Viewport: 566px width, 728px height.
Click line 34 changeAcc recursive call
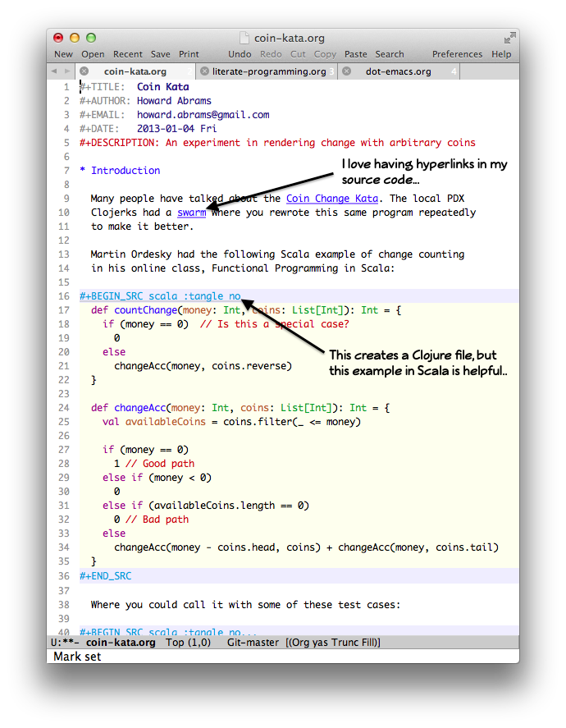306,547
